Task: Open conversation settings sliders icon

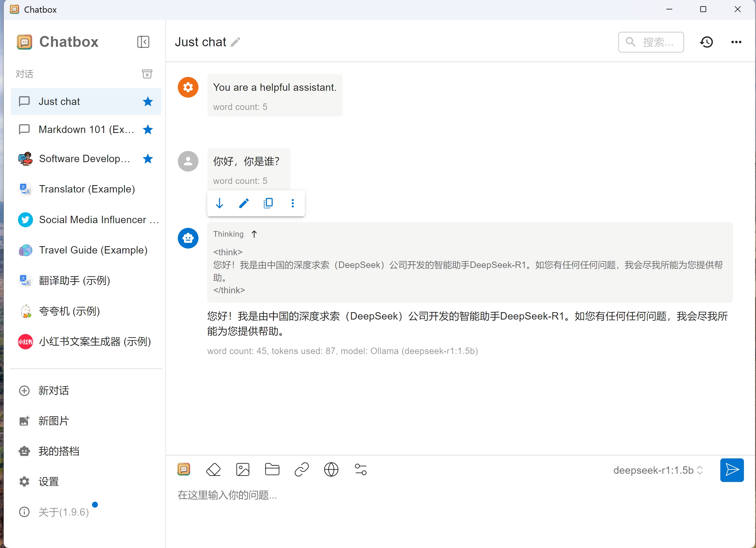Action: click(361, 469)
